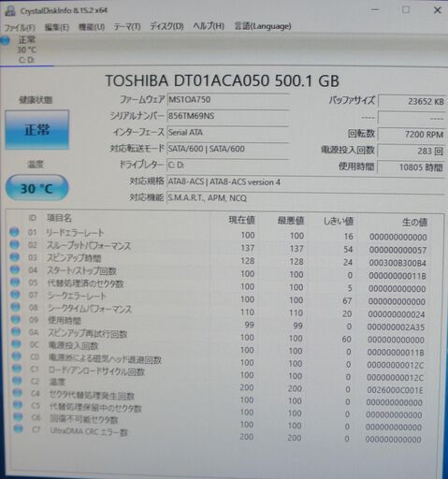Click raw value 0026000C001E
The width and height of the screenshot is (448, 479).
click(x=395, y=390)
